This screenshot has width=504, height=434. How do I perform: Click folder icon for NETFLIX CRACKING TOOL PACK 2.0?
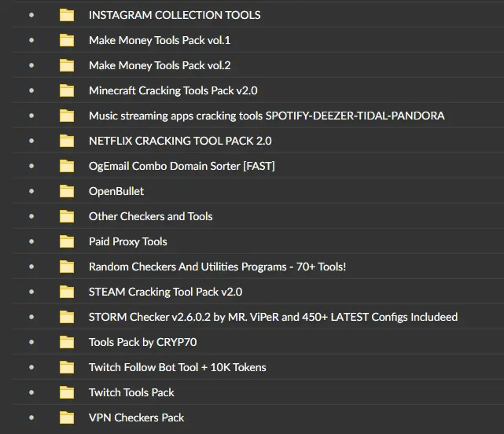click(67, 141)
